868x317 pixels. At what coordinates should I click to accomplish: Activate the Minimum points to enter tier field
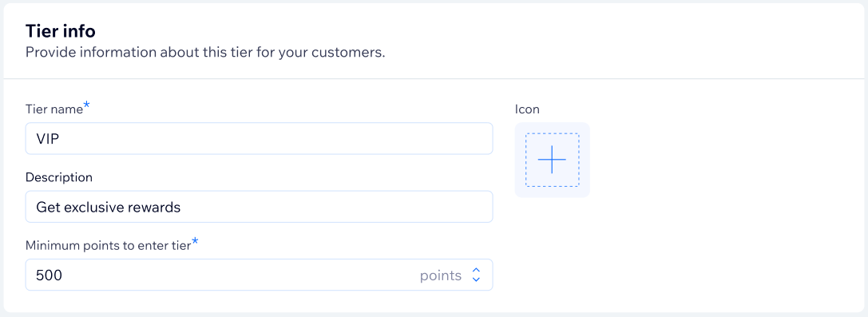259,275
